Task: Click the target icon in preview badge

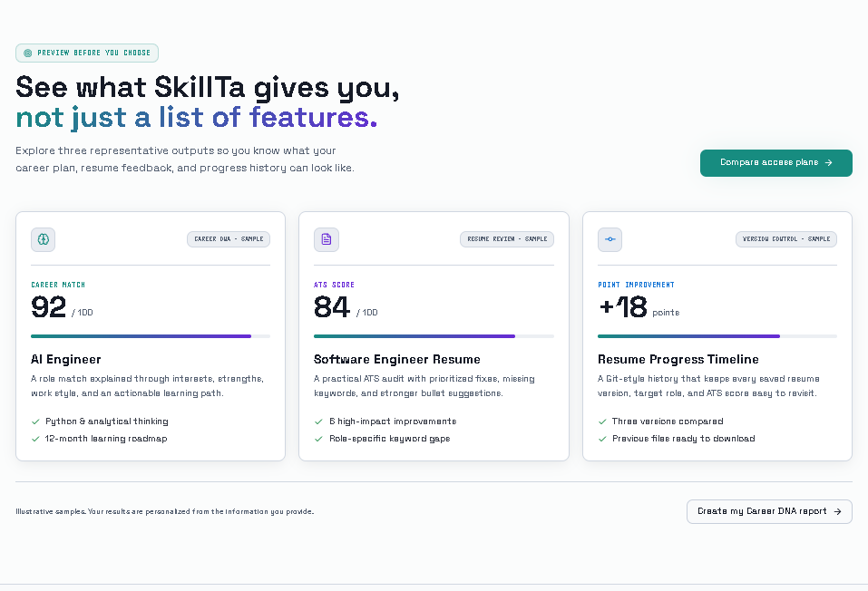Action: 28,53
